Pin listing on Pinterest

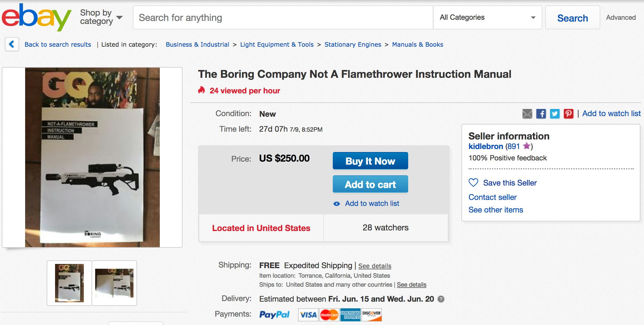click(x=568, y=114)
